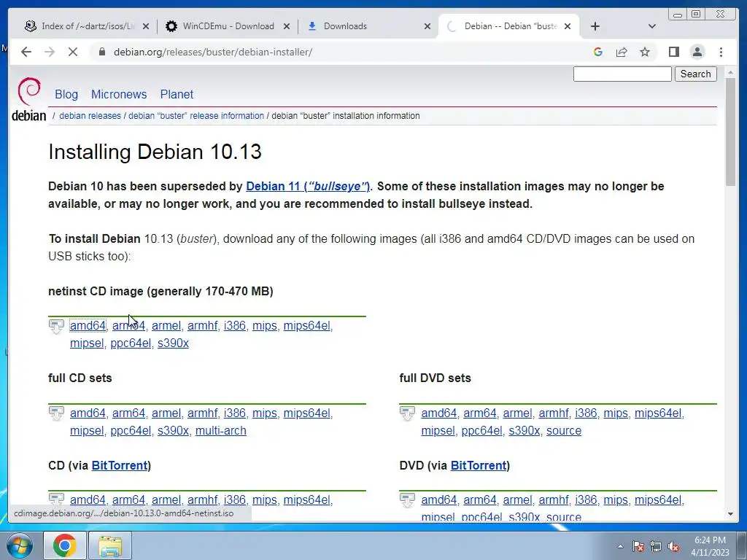
Task: Click the vertical scrollbar thumb
Action: (x=730, y=132)
